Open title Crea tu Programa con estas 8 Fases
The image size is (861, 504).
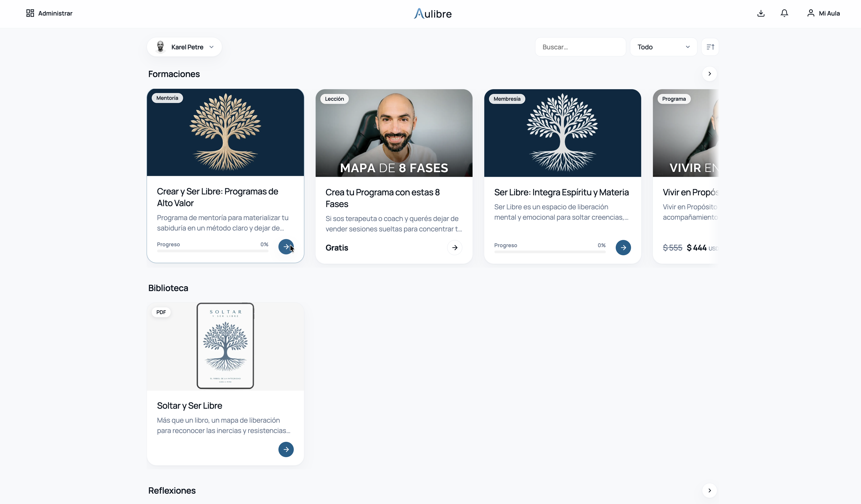click(x=382, y=198)
